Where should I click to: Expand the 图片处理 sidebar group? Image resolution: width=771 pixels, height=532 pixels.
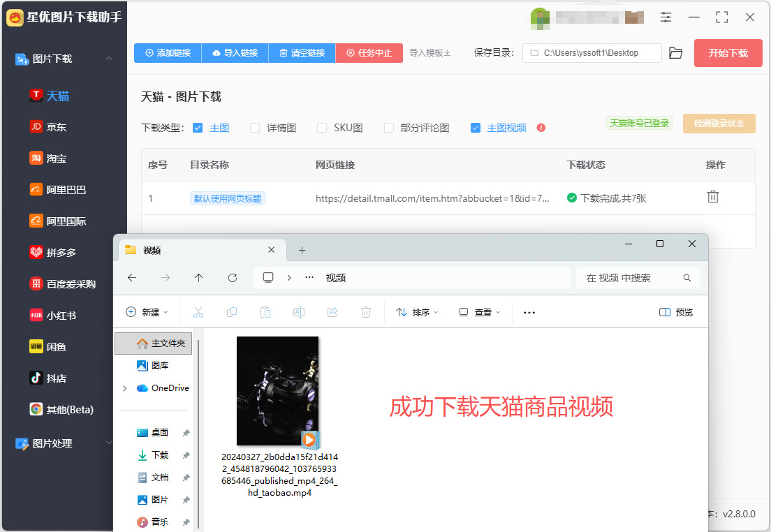point(109,443)
